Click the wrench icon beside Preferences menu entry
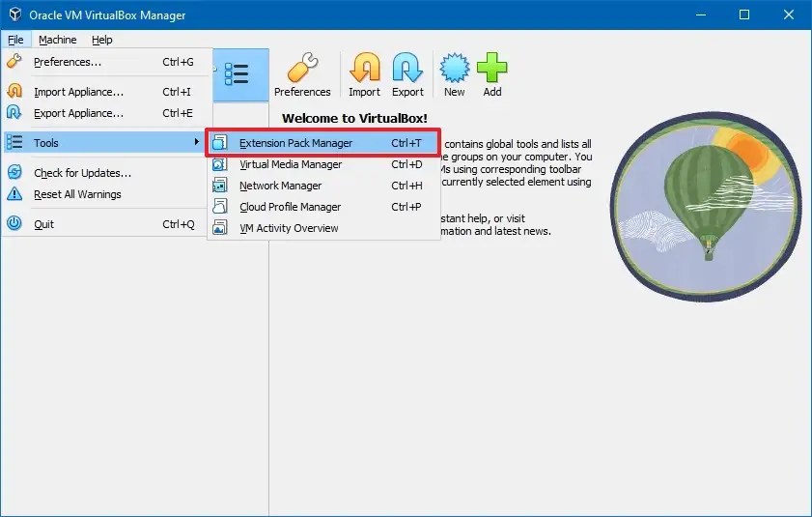Image resolution: width=812 pixels, height=517 pixels. click(x=14, y=61)
